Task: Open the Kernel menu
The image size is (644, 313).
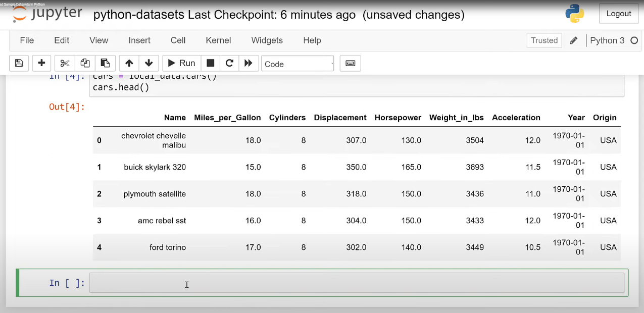Action: click(218, 40)
